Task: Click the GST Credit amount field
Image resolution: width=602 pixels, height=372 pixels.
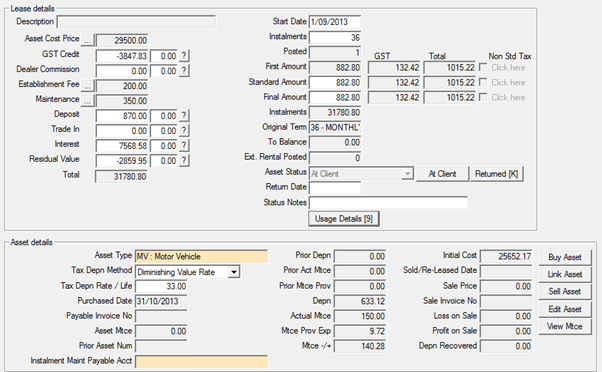Action: click(122, 56)
